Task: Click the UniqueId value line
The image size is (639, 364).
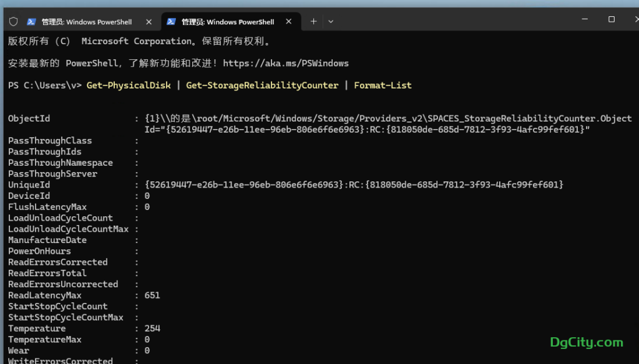Action: [x=353, y=185]
